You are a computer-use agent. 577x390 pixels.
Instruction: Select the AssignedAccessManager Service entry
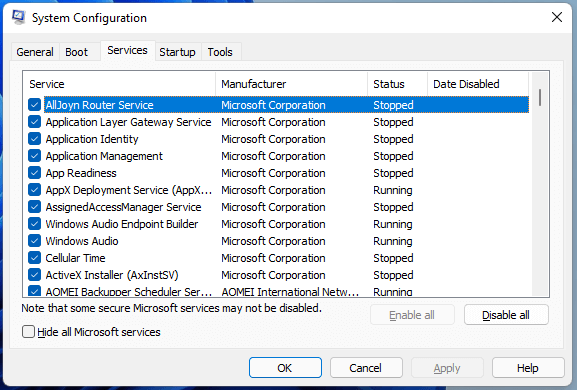123,207
